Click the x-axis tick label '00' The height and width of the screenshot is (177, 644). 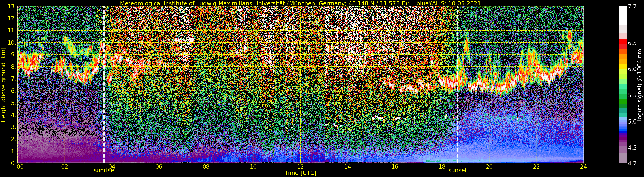pos(20,167)
